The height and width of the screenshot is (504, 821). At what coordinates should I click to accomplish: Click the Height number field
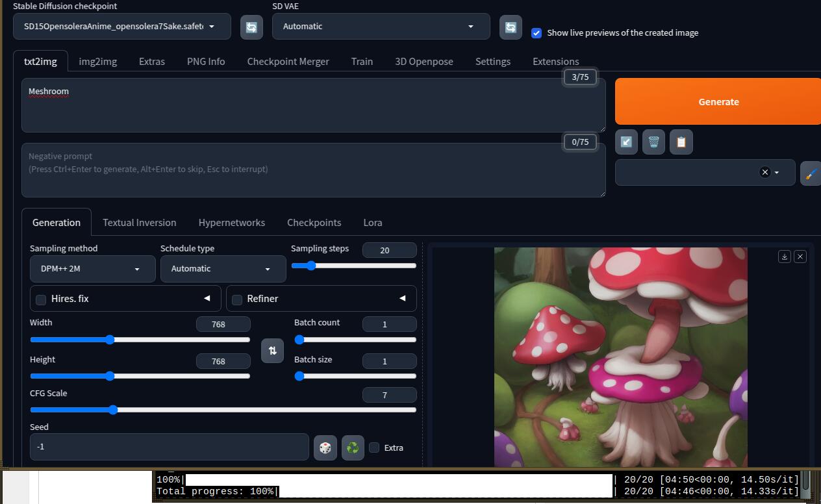(223, 361)
